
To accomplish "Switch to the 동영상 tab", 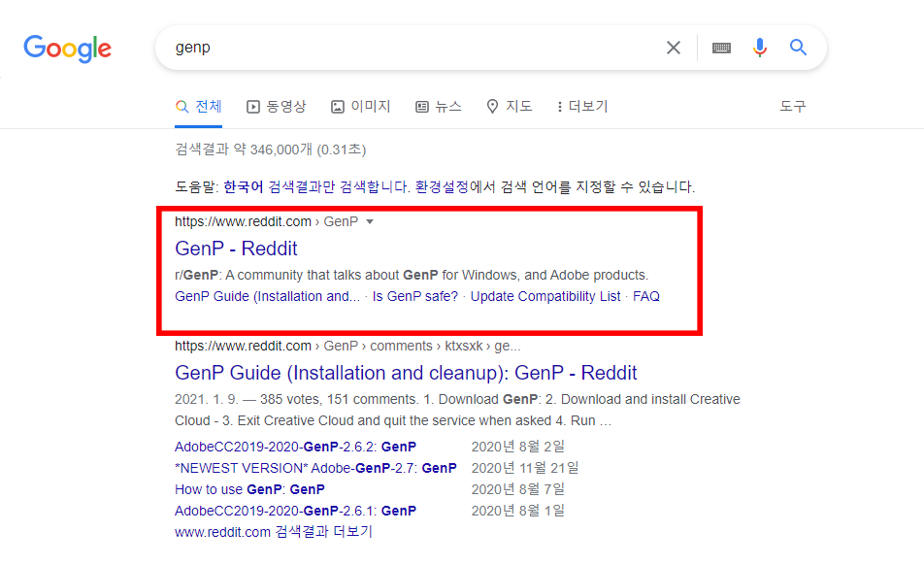I will [277, 107].
